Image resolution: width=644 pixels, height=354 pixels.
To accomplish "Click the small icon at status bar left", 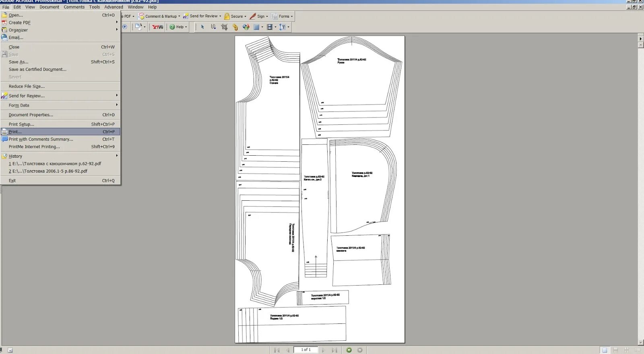I will click(10, 350).
